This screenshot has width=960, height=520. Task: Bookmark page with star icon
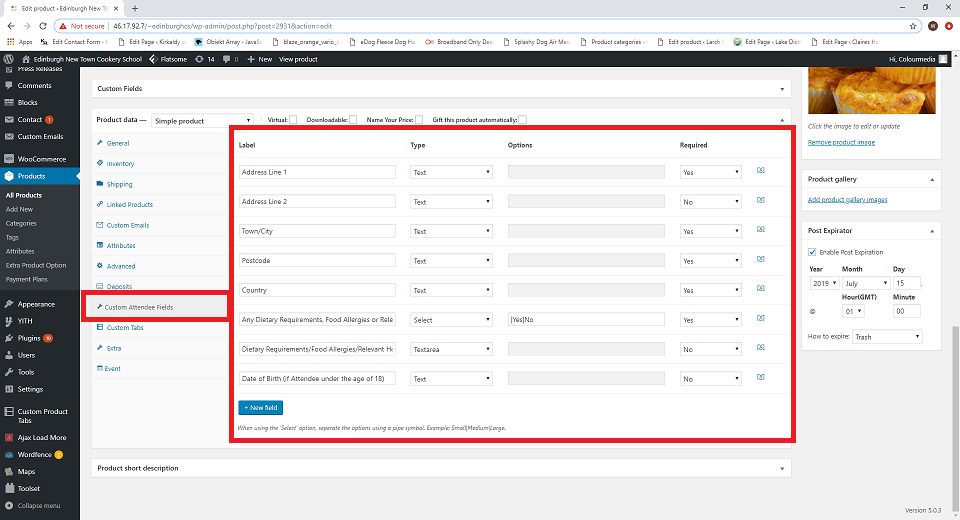pyautogui.click(x=913, y=26)
